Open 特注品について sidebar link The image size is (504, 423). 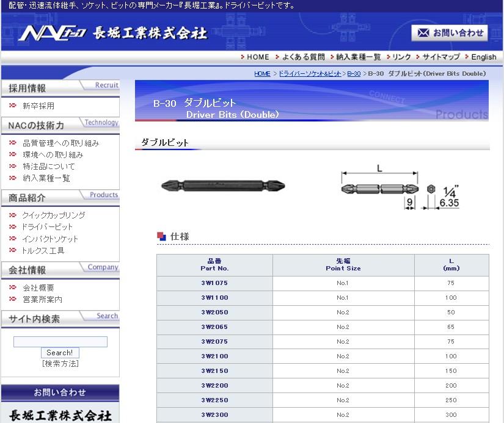point(48,167)
